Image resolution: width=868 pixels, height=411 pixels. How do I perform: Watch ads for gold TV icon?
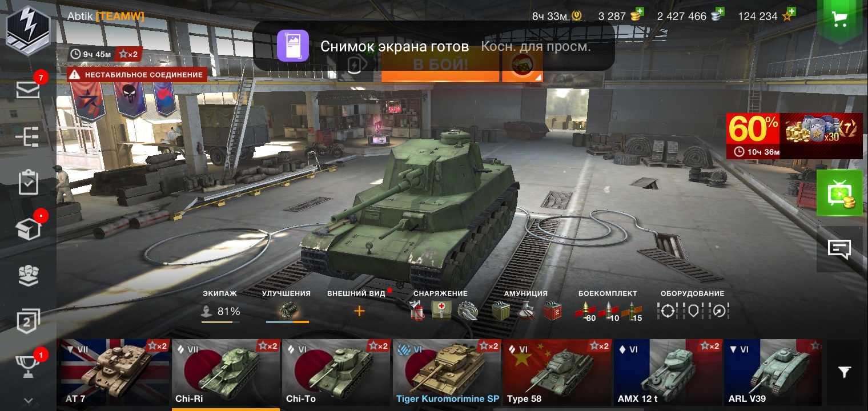pyautogui.click(x=839, y=193)
